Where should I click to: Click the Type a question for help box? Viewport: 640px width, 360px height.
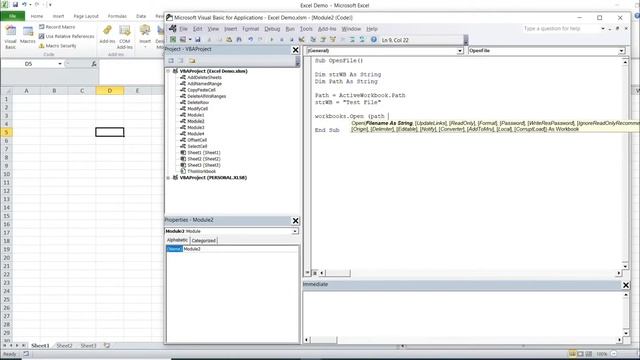[x=561, y=29]
